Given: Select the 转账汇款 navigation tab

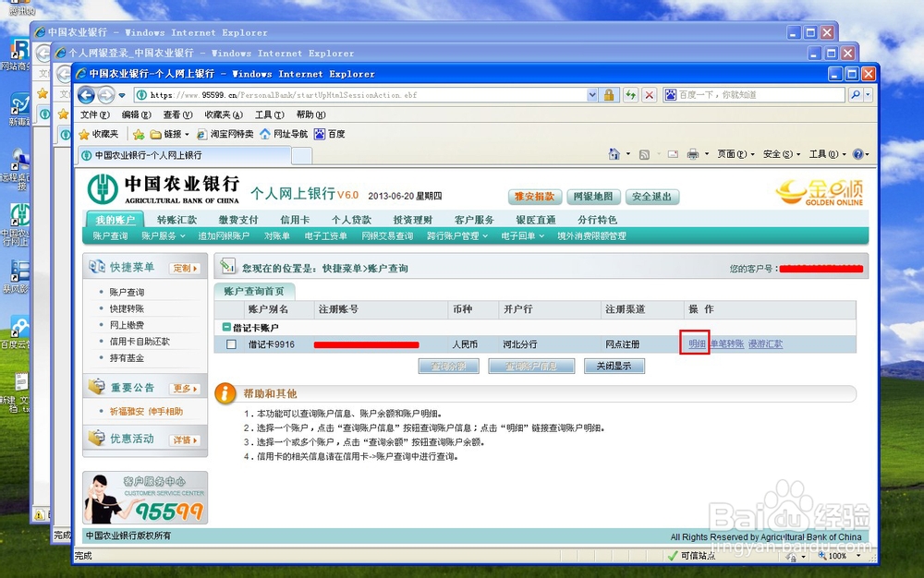Looking at the screenshot, I should (176, 220).
